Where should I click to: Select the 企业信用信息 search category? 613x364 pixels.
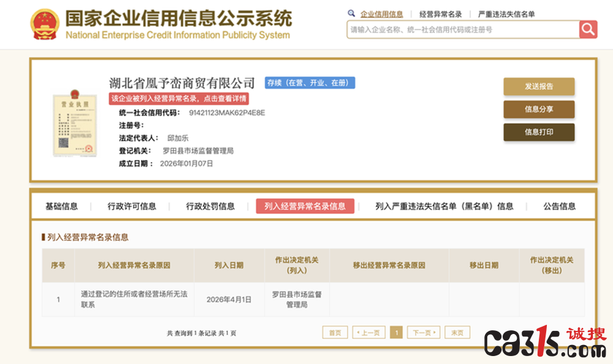click(381, 14)
